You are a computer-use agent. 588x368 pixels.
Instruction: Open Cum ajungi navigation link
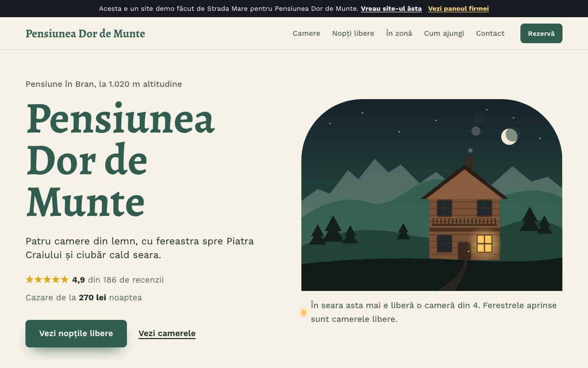click(x=444, y=33)
